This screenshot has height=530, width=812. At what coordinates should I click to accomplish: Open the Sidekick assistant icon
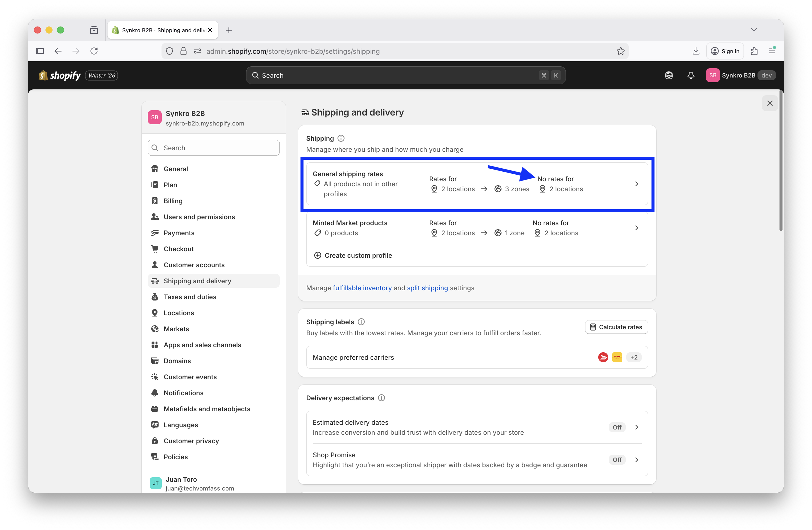click(x=669, y=75)
